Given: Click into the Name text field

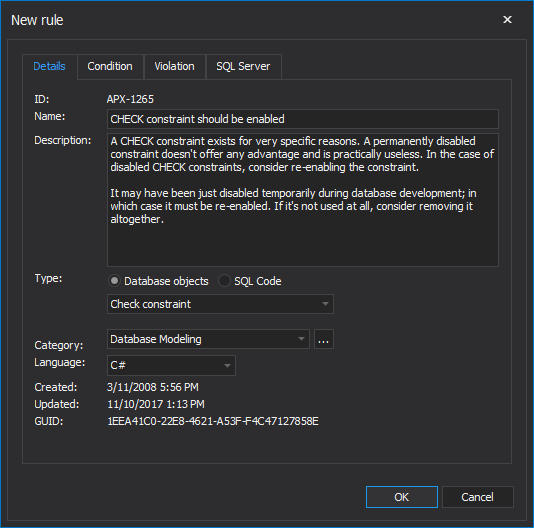Looking at the screenshot, I should [x=303, y=119].
